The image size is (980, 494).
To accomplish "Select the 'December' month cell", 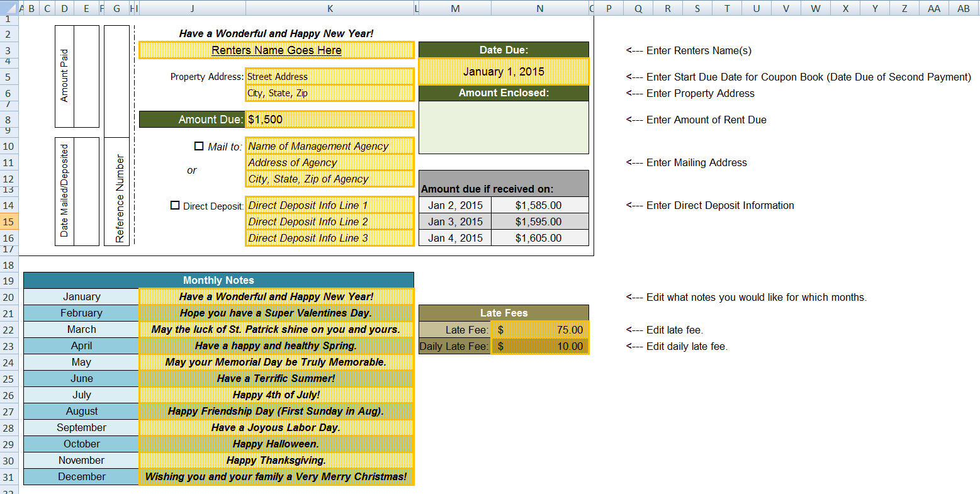I will (x=81, y=476).
